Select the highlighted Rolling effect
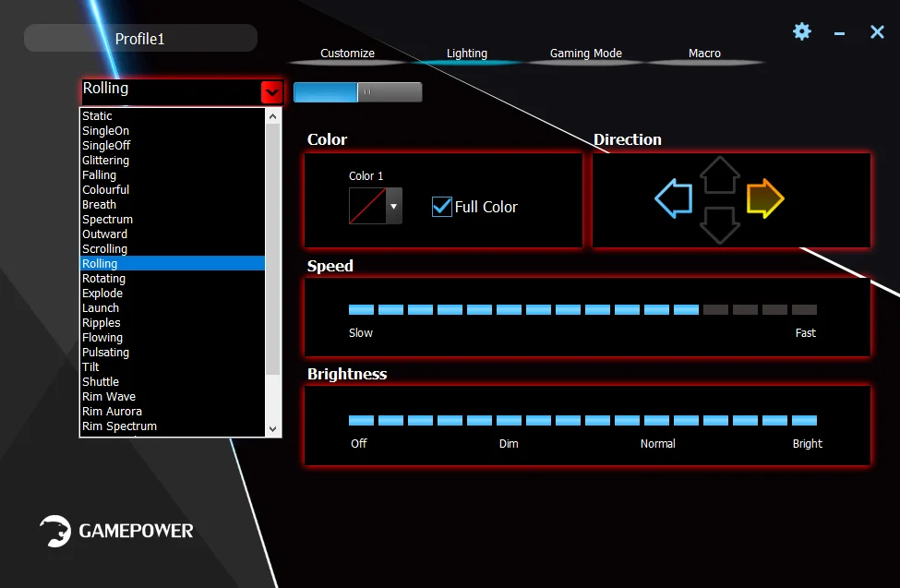 [173, 264]
